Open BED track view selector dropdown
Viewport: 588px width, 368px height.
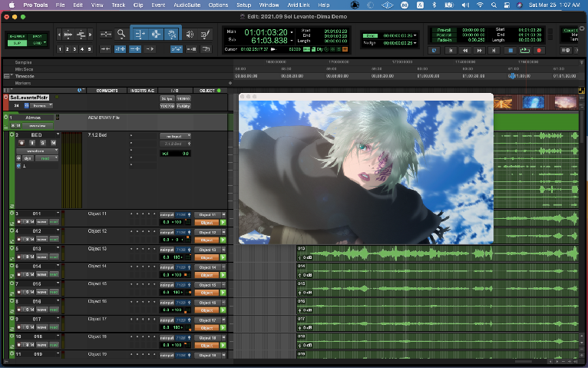click(x=37, y=151)
